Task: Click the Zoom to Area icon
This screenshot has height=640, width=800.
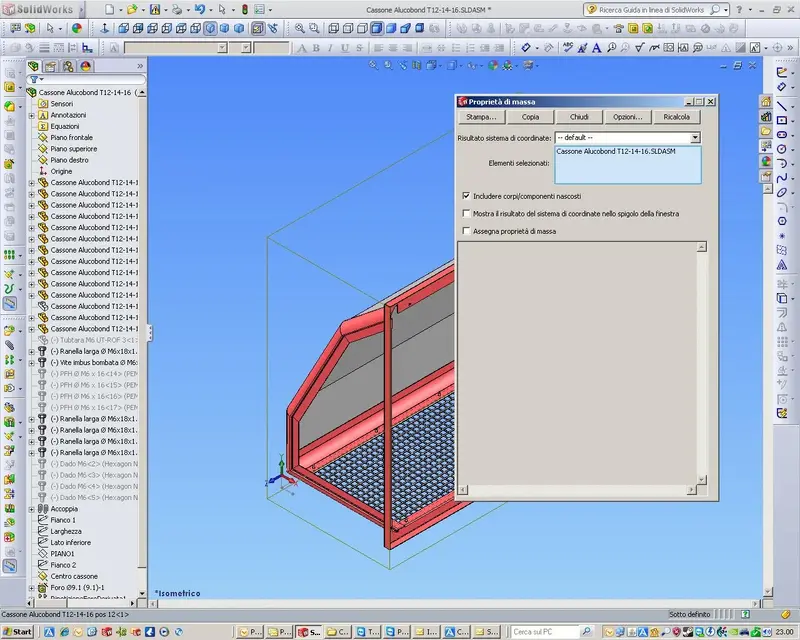Action: coord(314,29)
